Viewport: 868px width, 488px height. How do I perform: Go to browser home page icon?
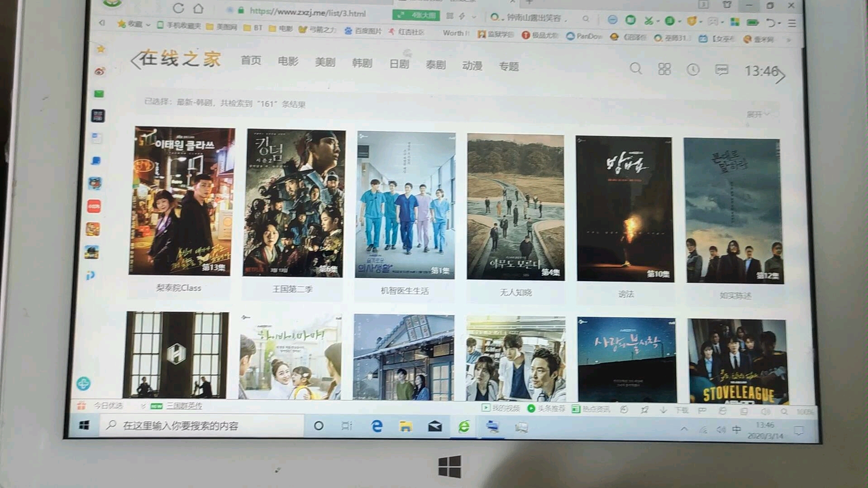pos(198,9)
